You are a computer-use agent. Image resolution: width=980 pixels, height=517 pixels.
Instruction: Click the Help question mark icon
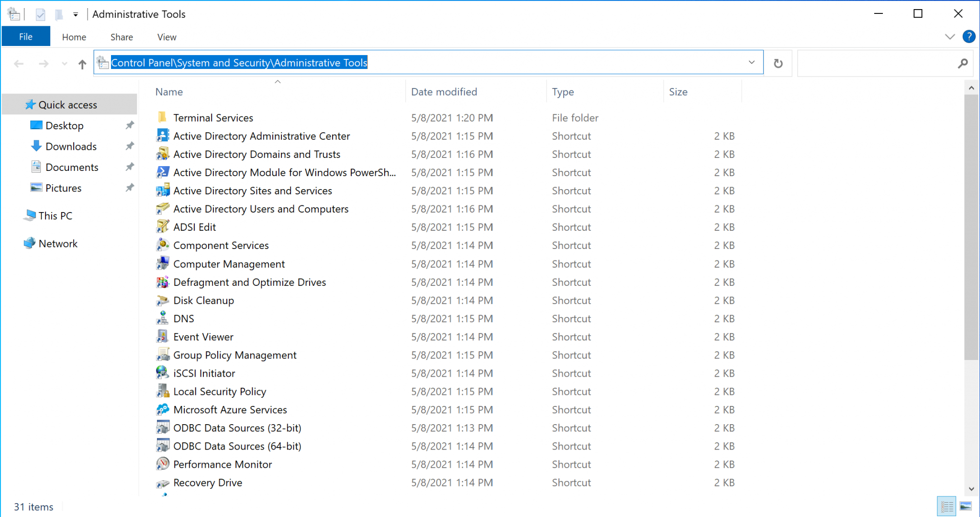pos(969,36)
